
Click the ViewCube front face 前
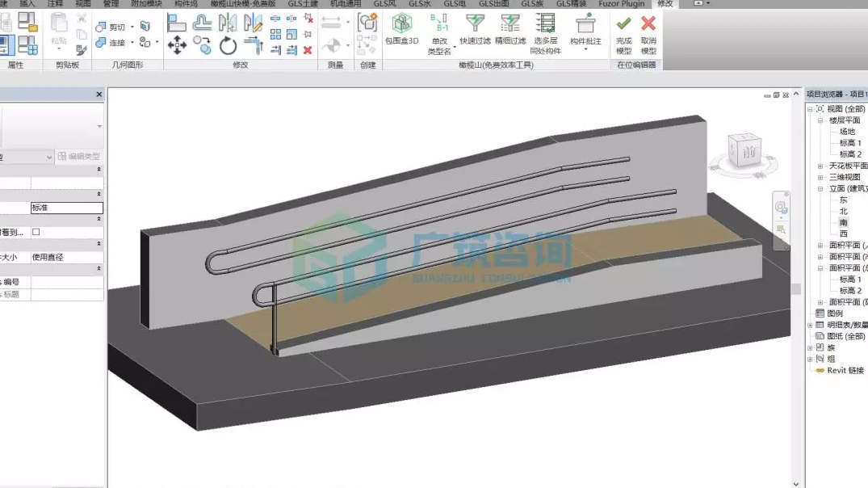[x=749, y=152]
